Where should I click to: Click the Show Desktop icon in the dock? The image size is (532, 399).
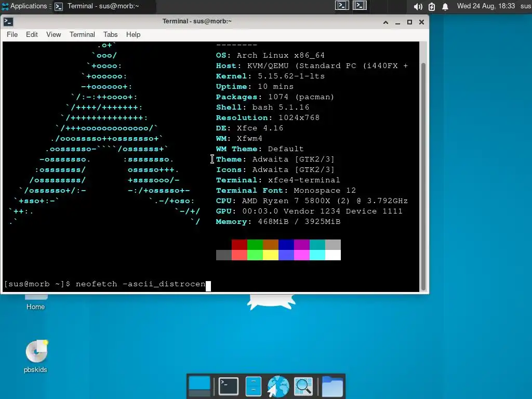point(199,386)
